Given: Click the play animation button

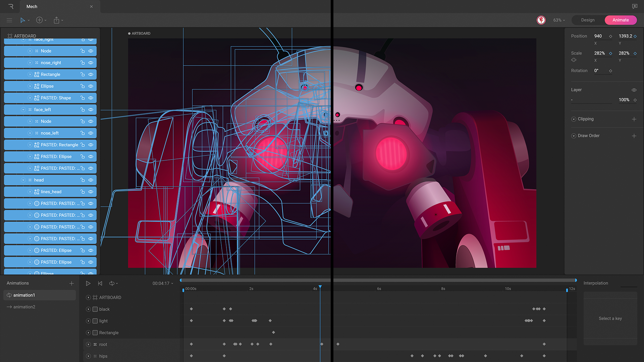Looking at the screenshot, I should pyautogui.click(x=88, y=284).
